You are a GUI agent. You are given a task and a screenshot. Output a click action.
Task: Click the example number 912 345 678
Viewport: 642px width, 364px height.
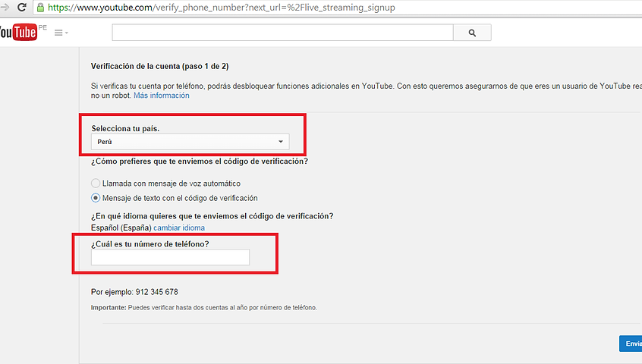point(157,292)
